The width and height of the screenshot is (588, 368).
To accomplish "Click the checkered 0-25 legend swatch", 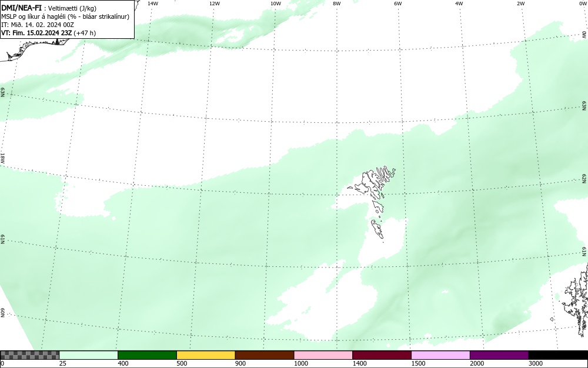I will click(29, 355).
